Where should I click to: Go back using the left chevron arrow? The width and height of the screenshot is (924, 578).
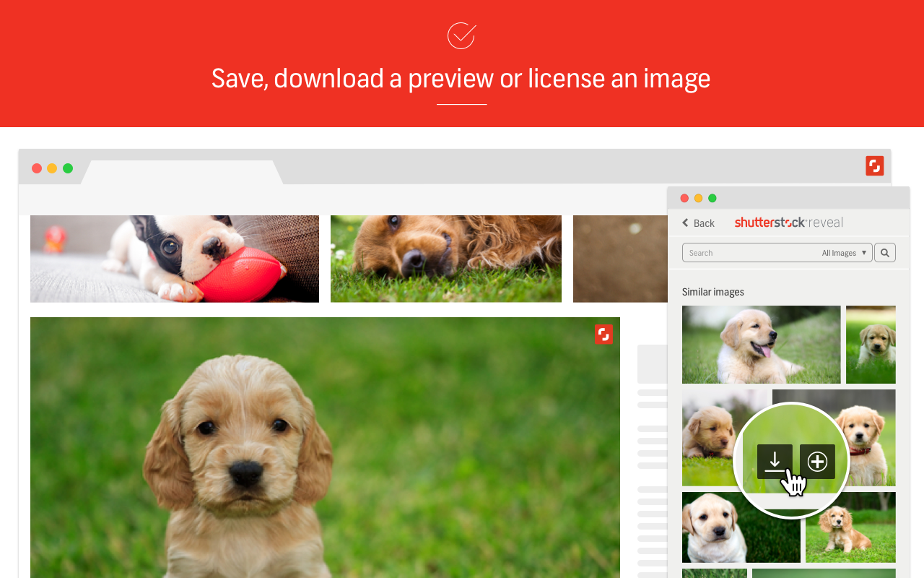684,223
